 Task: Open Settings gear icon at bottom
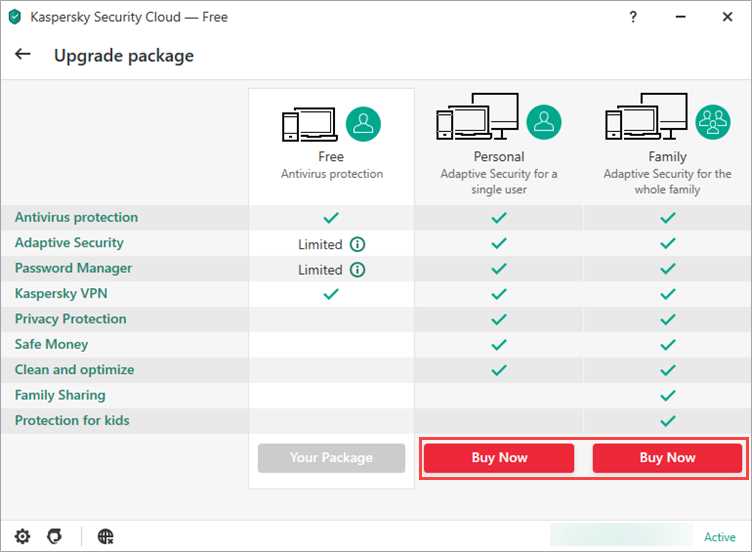point(22,536)
